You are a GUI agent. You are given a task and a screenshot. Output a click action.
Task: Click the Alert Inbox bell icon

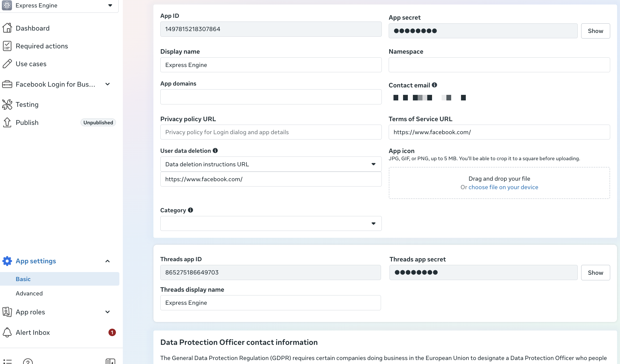point(7,332)
